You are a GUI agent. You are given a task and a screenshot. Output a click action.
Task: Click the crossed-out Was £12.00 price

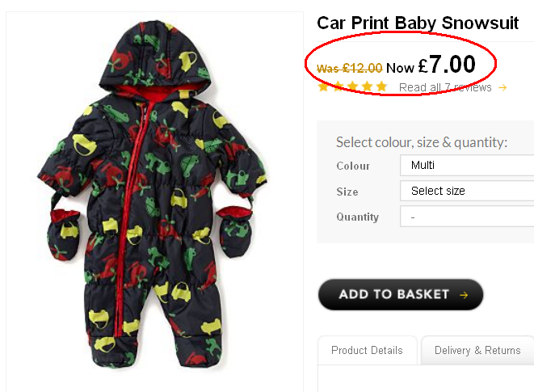(350, 69)
